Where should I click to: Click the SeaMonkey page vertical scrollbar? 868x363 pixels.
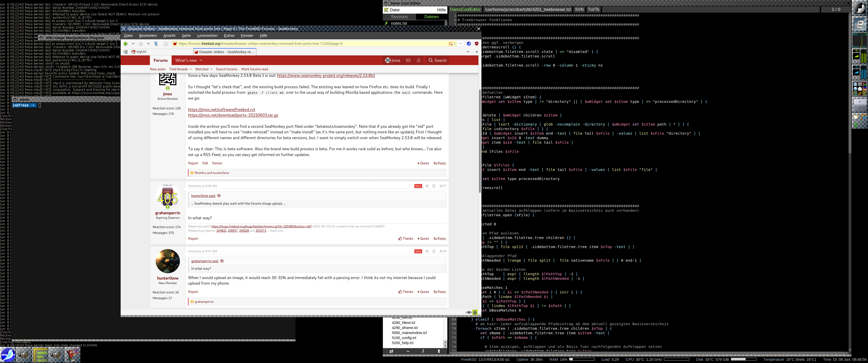click(x=480, y=141)
